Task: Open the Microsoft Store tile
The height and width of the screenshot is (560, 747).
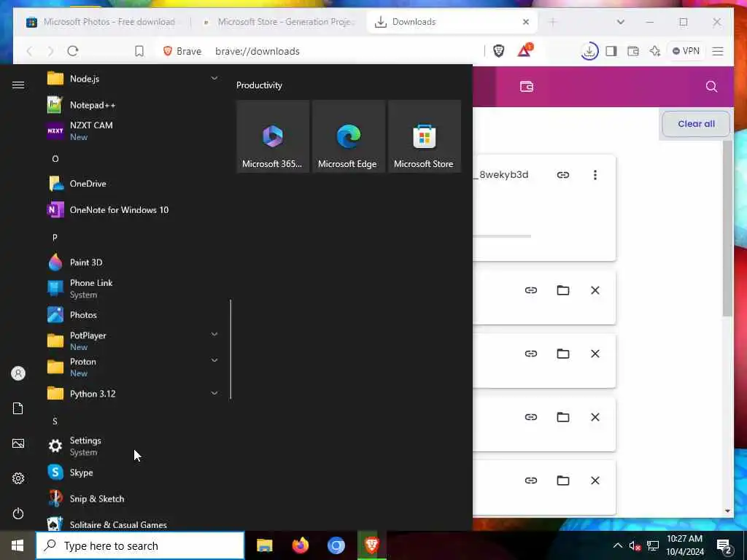Action: tap(424, 136)
